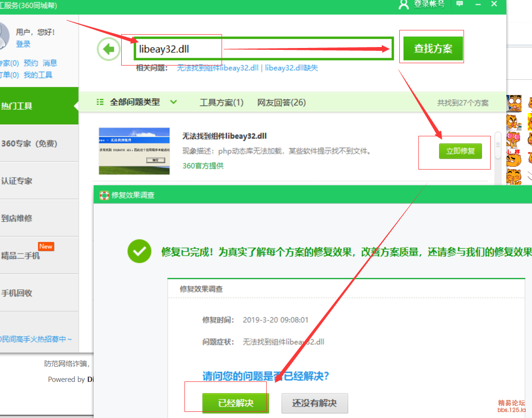Choose the 还没有解决 button
Image resolution: width=532 pixels, height=418 pixels.
coord(315,403)
